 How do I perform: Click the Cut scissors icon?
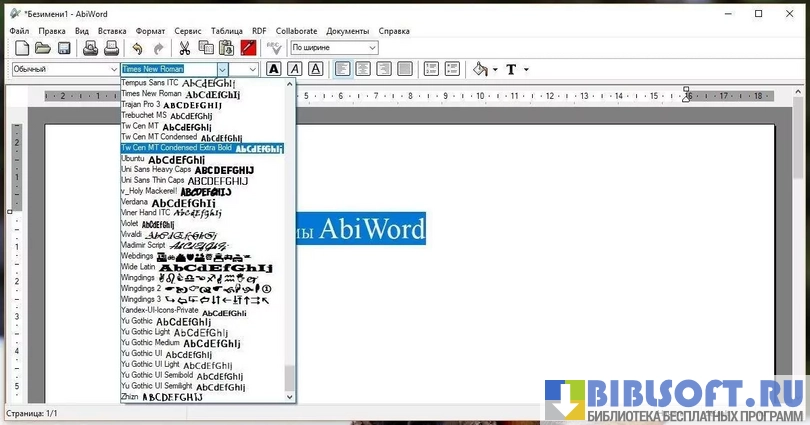pyautogui.click(x=184, y=48)
